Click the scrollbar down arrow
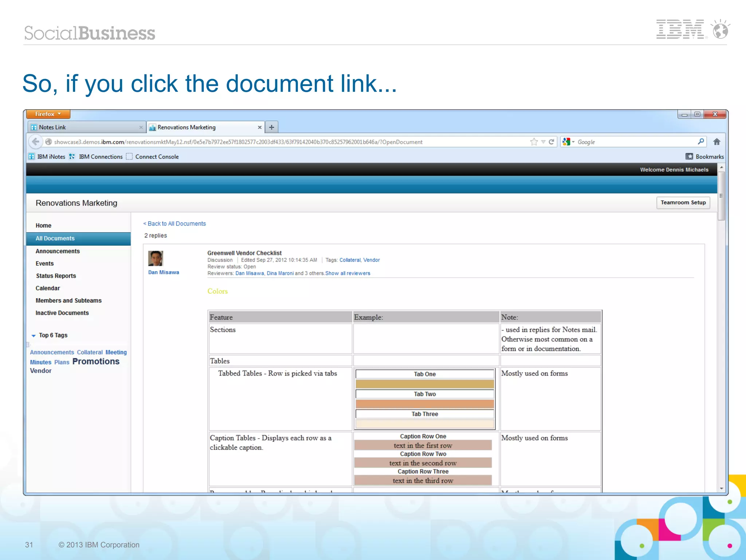This screenshot has width=746, height=560. tap(721, 489)
